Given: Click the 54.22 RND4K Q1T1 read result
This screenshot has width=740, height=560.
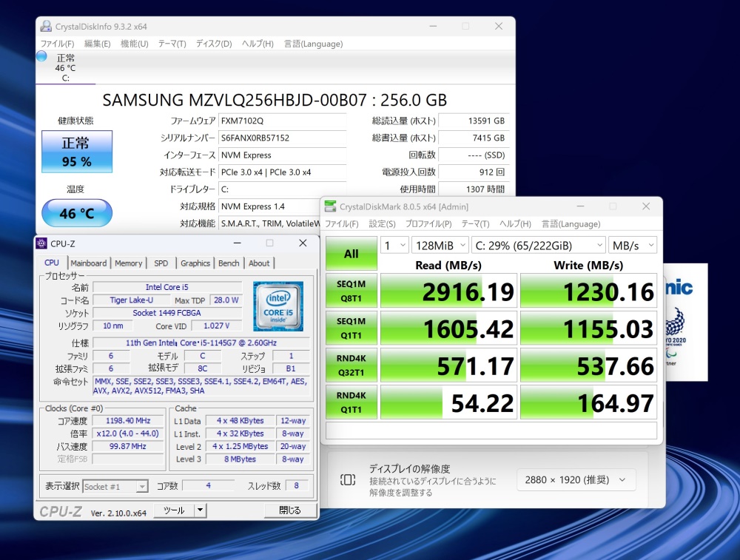Looking at the screenshot, I should click(x=449, y=402).
